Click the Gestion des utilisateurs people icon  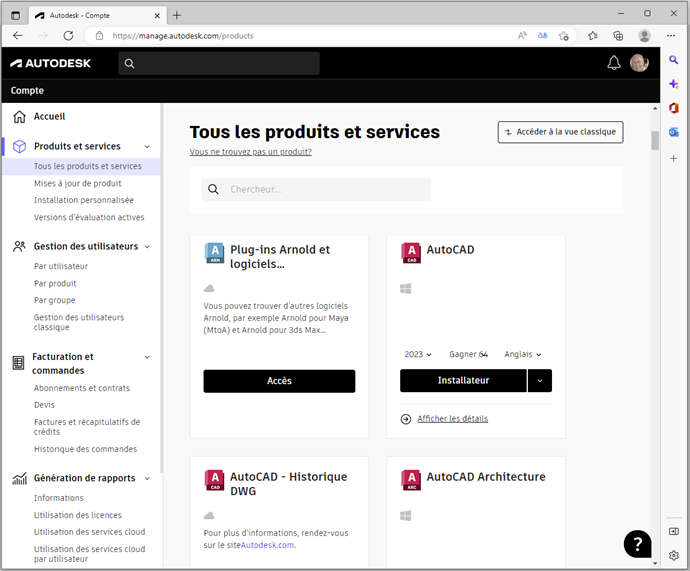tap(19, 246)
